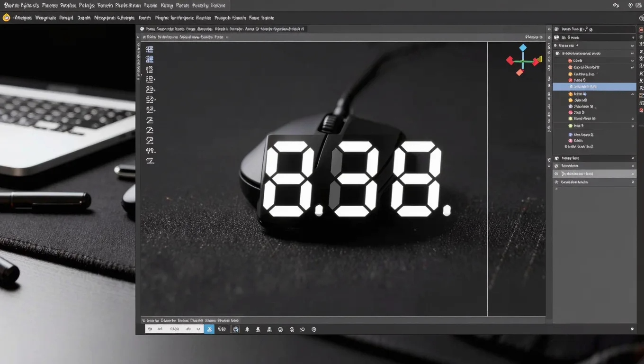Click the left red handle of the viewport gizmo
This screenshot has width=644, height=364.
pos(510,60)
